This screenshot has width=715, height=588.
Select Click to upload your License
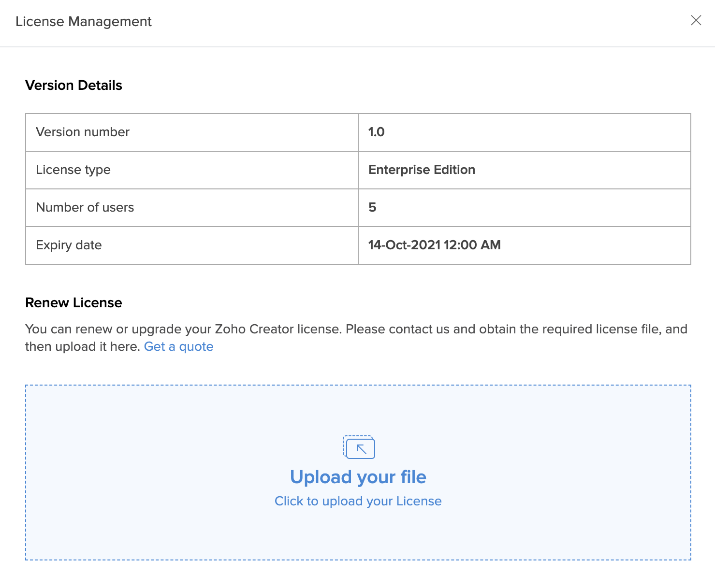(358, 501)
